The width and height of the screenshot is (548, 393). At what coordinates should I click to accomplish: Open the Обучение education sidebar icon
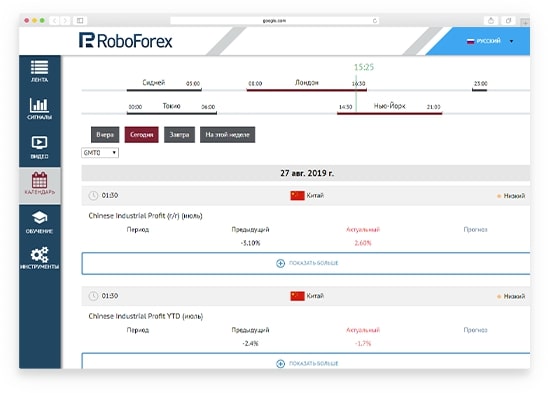(39, 222)
